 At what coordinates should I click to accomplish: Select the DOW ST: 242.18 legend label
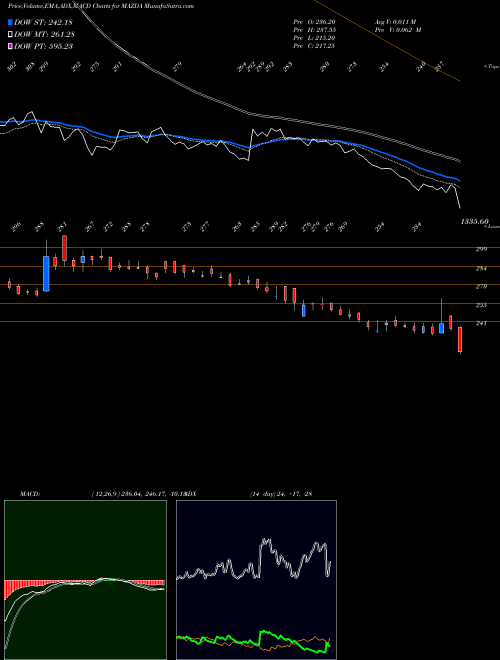point(43,22)
